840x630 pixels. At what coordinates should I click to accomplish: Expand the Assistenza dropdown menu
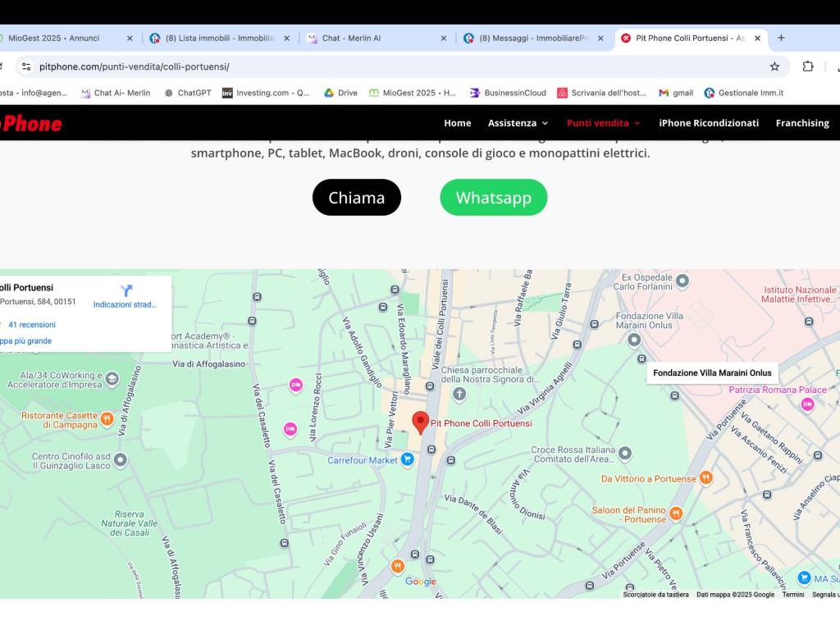518,123
